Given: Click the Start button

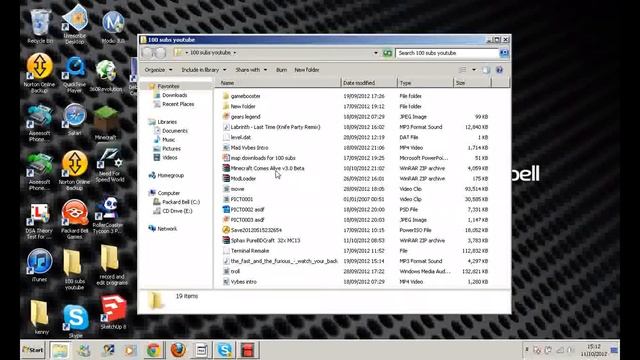Looking at the screenshot, I should pyautogui.click(x=33, y=350).
